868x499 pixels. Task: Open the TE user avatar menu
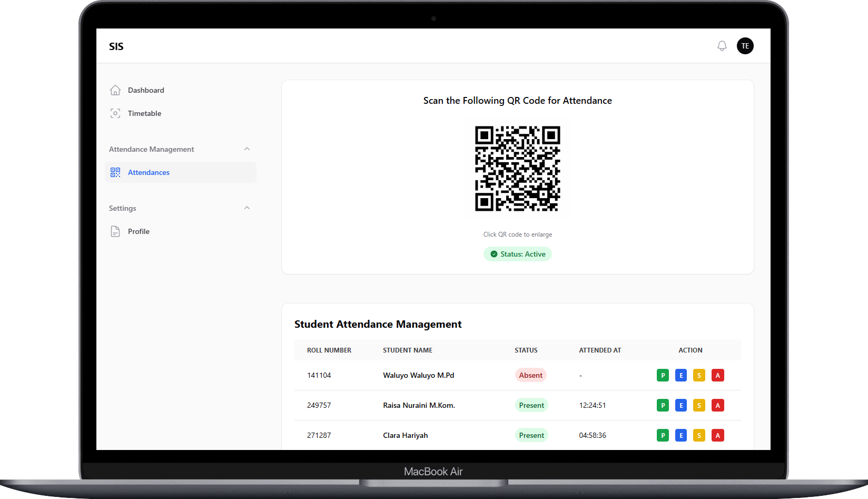tap(745, 46)
